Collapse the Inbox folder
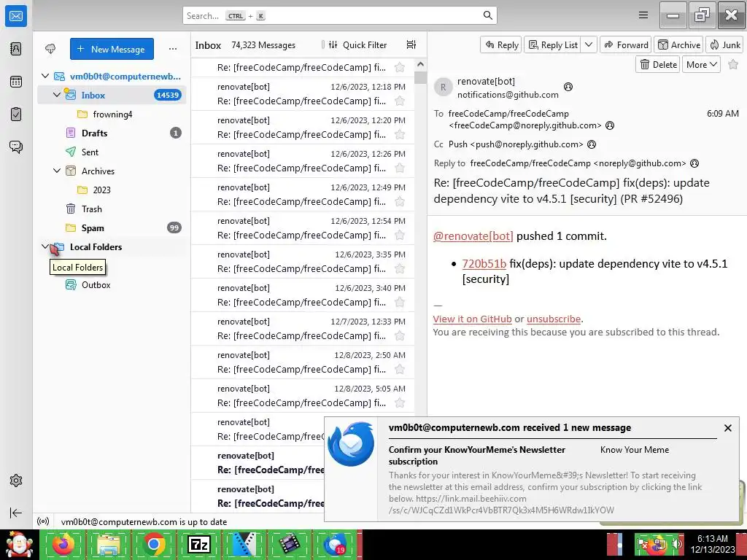This screenshot has width=747, height=560. tap(57, 95)
